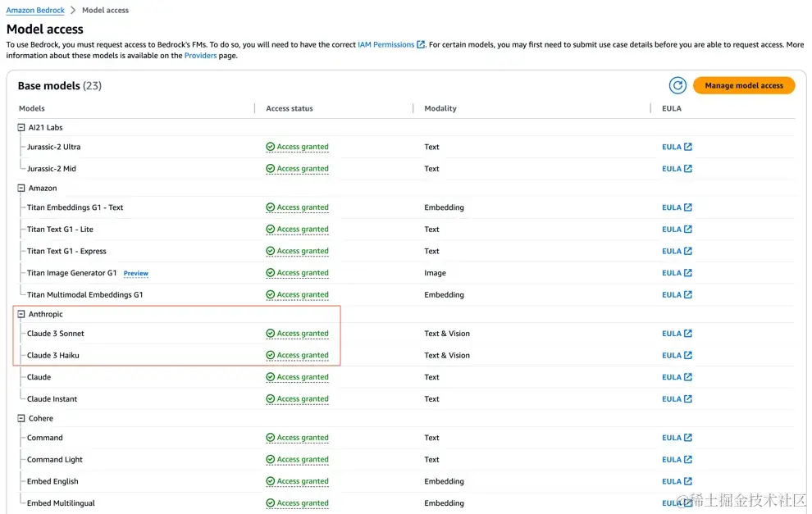Image resolution: width=812 pixels, height=514 pixels.
Task: Click Access granted status for Command Light
Action: pos(297,460)
